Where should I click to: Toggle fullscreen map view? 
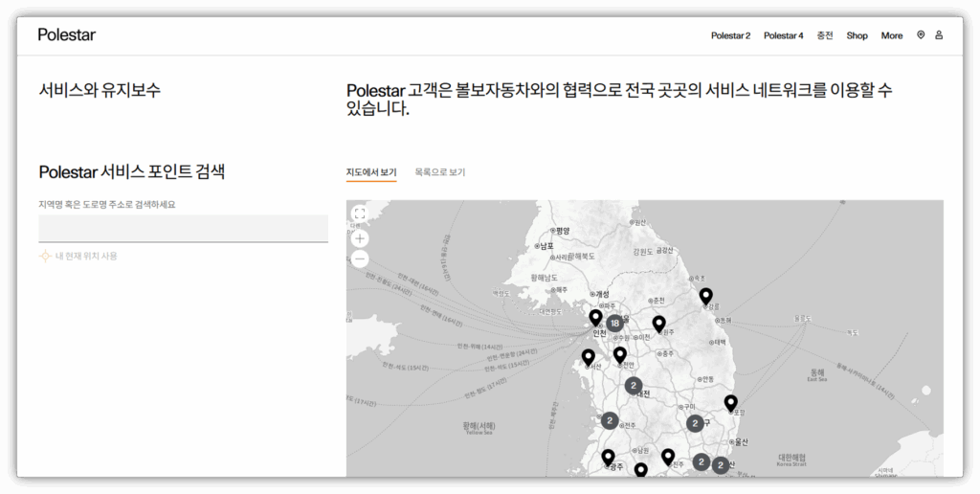pos(360,214)
